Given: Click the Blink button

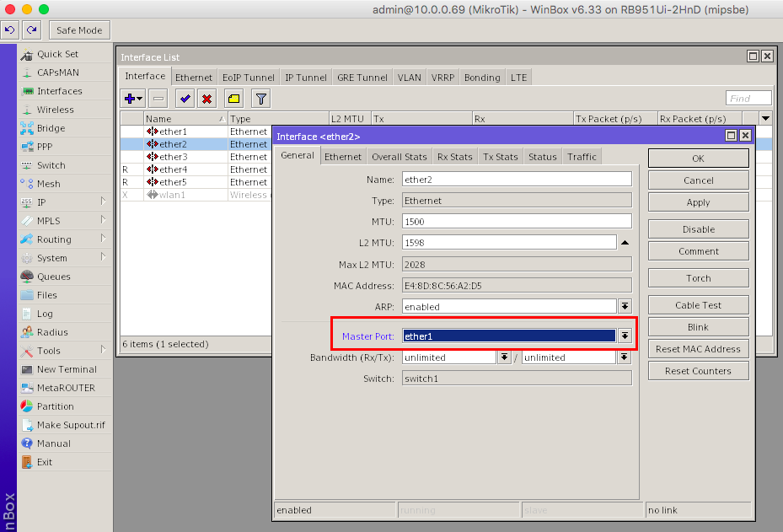Looking at the screenshot, I should pos(698,327).
